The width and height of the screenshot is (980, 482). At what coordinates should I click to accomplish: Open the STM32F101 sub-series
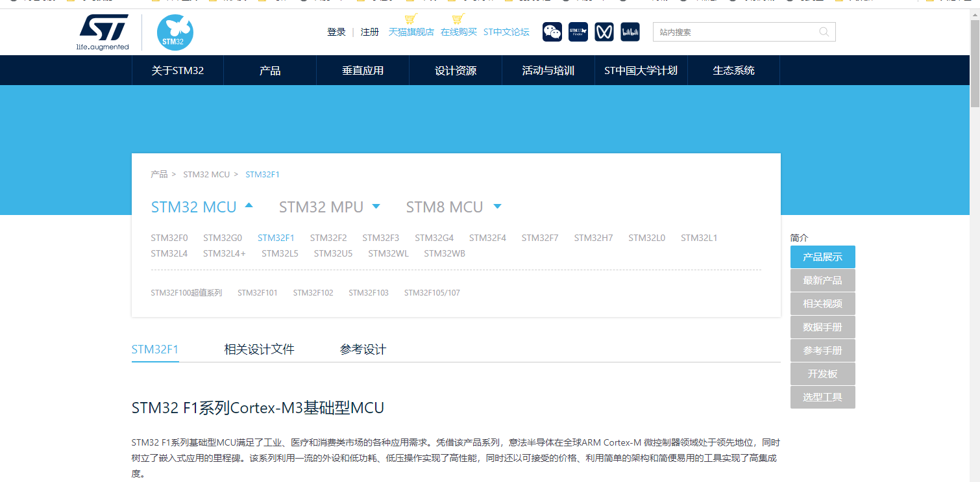pos(258,293)
